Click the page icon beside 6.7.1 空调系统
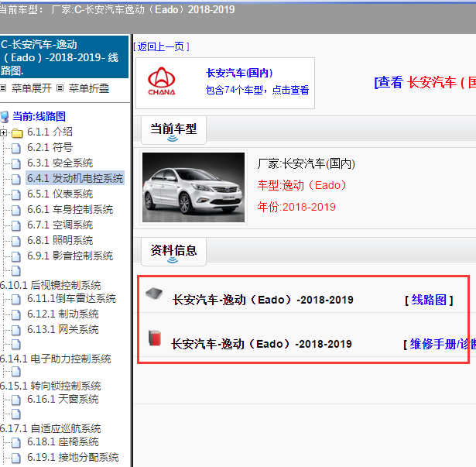Viewport: 476px width, 467px height. pos(15,225)
